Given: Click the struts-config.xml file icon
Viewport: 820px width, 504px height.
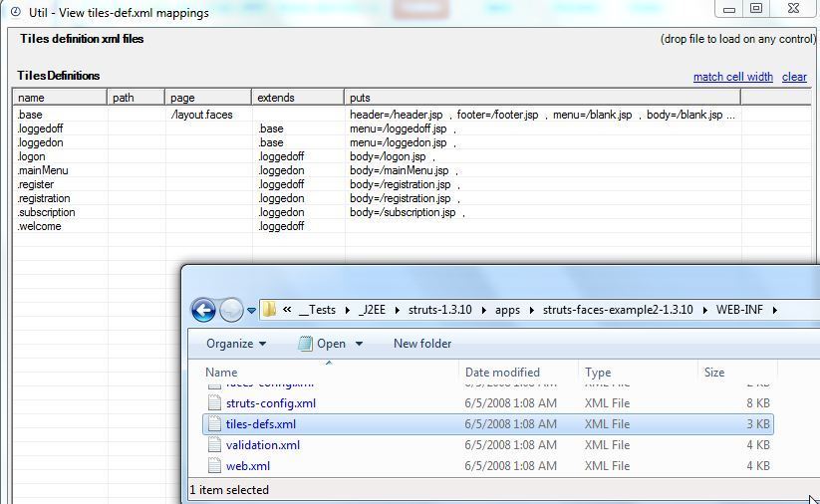Looking at the screenshot, I should point(213,403).
